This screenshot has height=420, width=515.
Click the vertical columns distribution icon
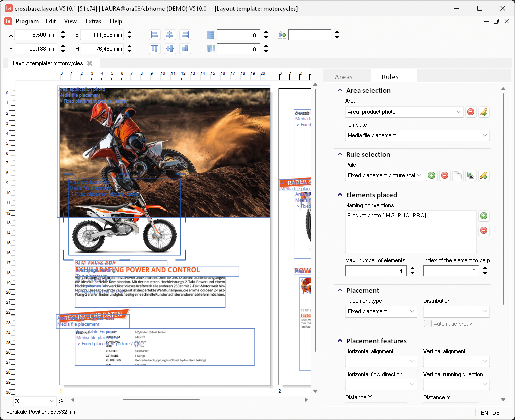pyautogui.click(x=211, y=49)
